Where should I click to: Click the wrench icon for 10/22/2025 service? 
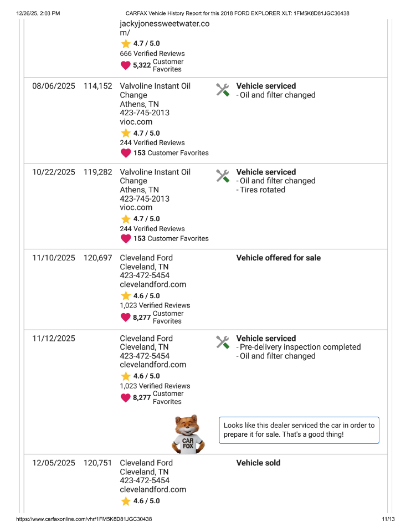point(223,176)
